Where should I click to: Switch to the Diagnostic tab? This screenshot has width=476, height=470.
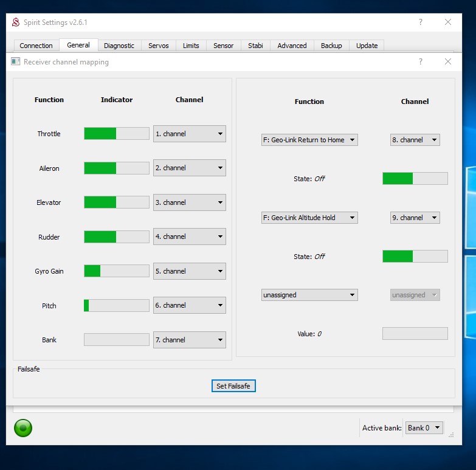[119, 46]
